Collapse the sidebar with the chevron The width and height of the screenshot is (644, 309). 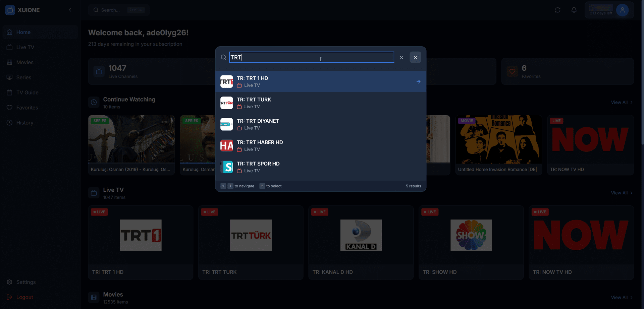click(x=70, y=10)
